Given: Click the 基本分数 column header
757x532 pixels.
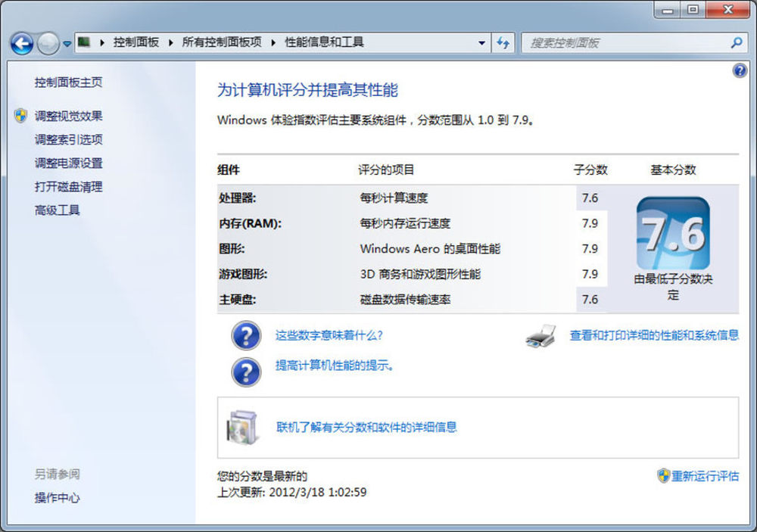Looking at the screenshot, I should coord(673,170).
